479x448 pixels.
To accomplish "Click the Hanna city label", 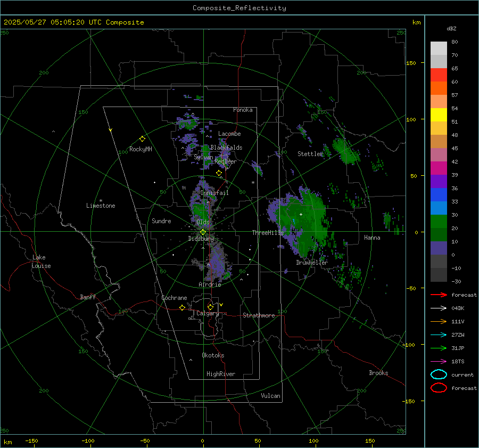I will click(x=372, y=238).
